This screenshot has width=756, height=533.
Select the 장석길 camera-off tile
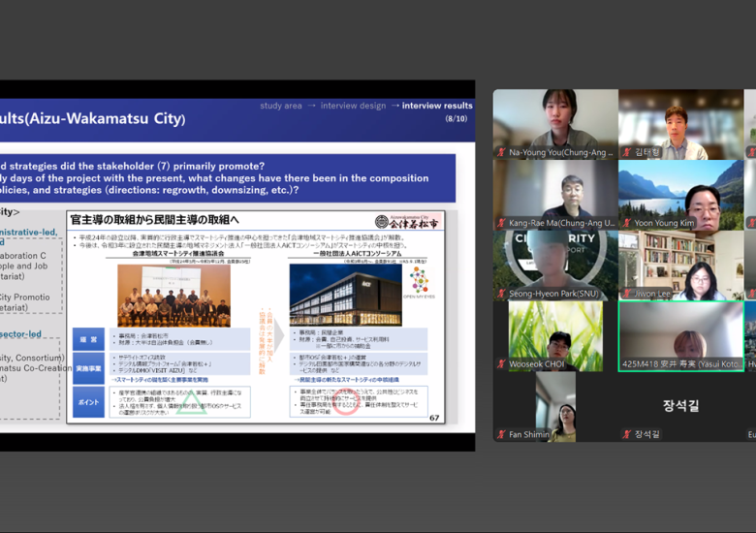click(x=680, y=407)
